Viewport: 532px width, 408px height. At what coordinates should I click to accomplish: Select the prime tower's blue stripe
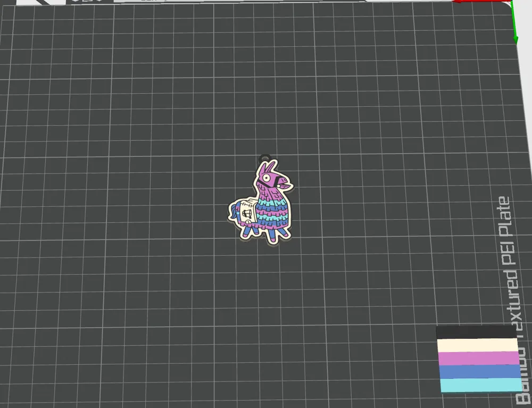point(480,371)
